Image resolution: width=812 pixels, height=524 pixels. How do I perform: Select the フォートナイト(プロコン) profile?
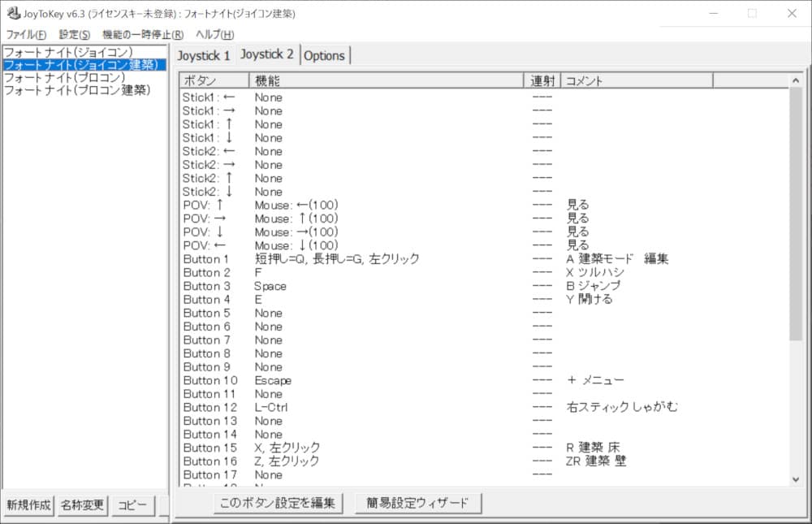click(x=64, y=78)
